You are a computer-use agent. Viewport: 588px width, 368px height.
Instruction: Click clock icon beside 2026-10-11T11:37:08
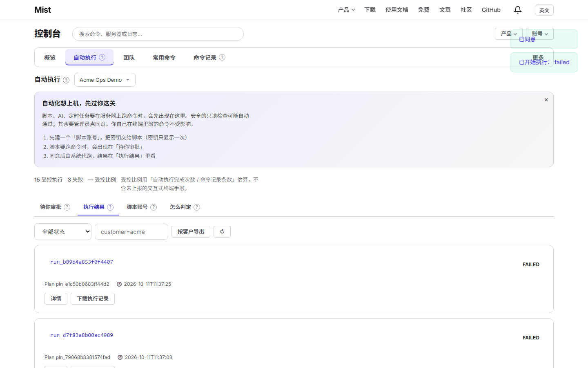(120, 357)
